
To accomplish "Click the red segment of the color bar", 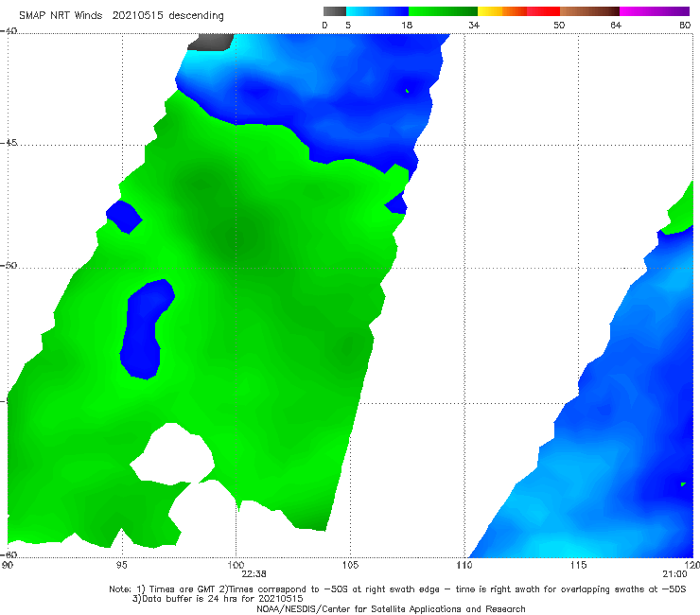I will (543, 11).
